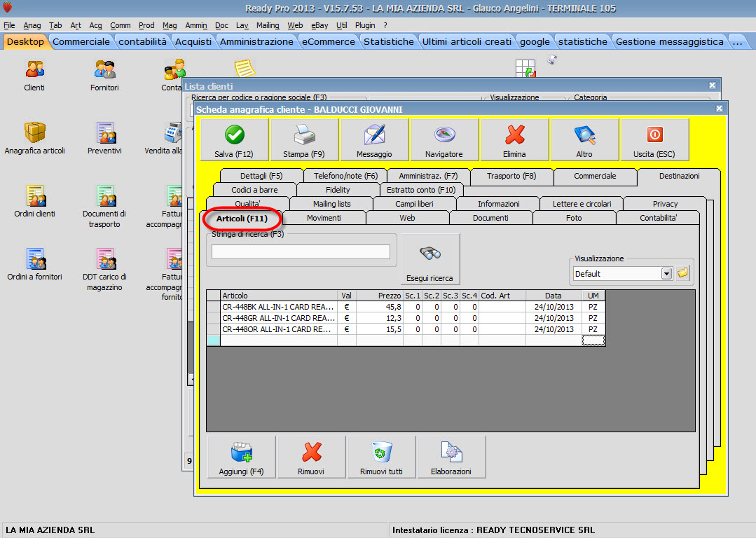
Task: Open the Messaggio envelope icon
Action: pos(374,134)
